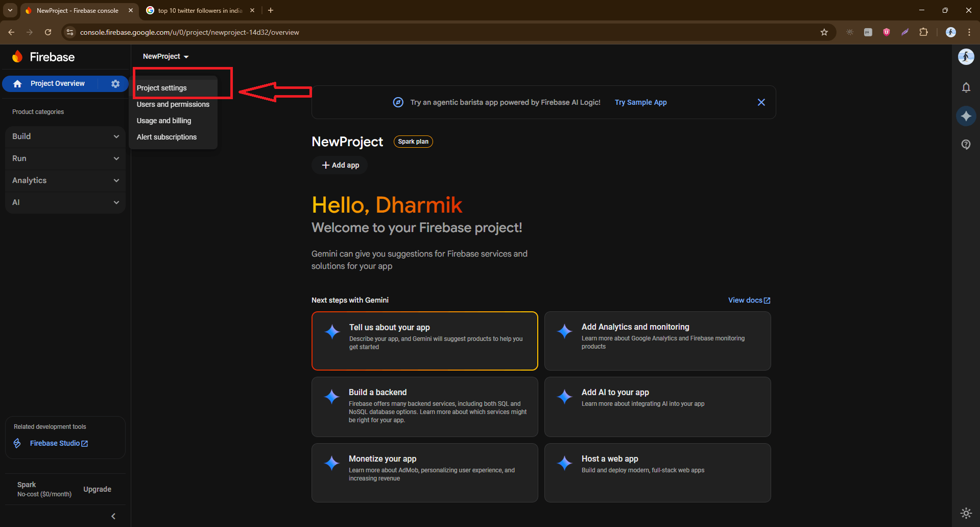Click the Chrome profile avatar in toolbar

(950, 32)
